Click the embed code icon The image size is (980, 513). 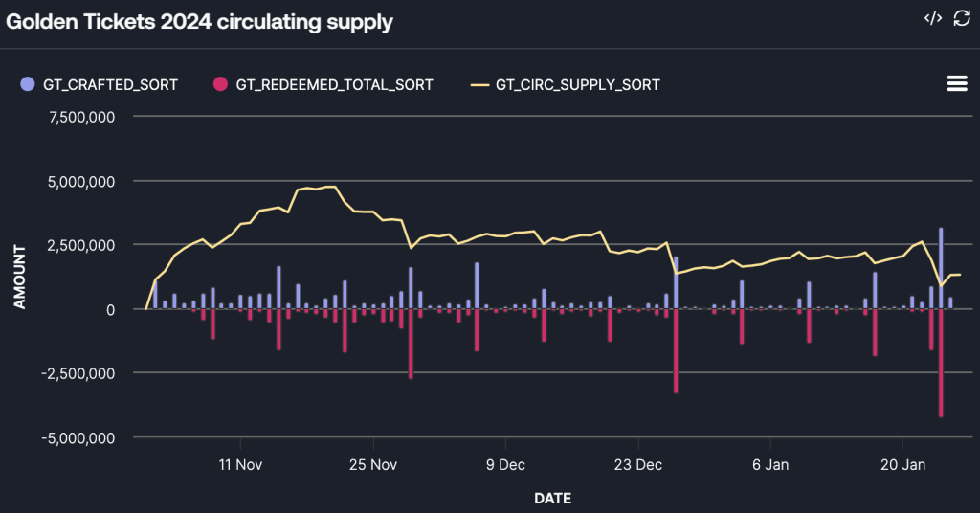(932, 19)
